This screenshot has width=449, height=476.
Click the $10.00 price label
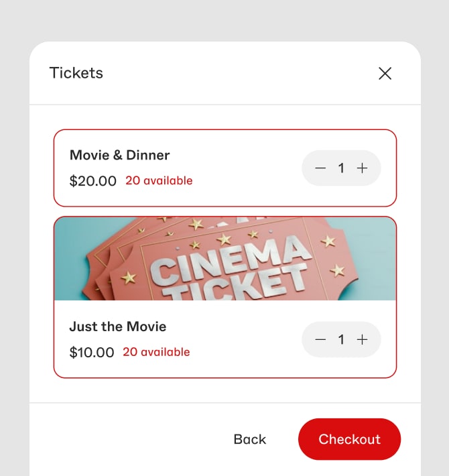pos(92,353)
